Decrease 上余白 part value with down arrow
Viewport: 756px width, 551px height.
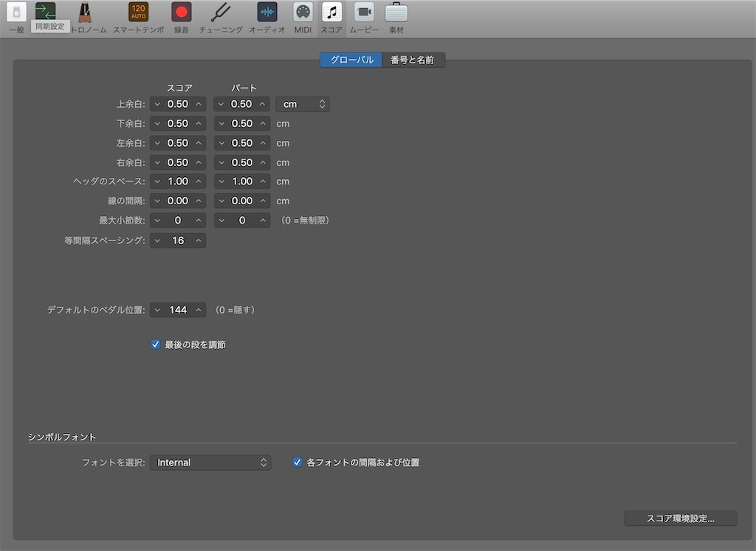click(x=221, y=104)
